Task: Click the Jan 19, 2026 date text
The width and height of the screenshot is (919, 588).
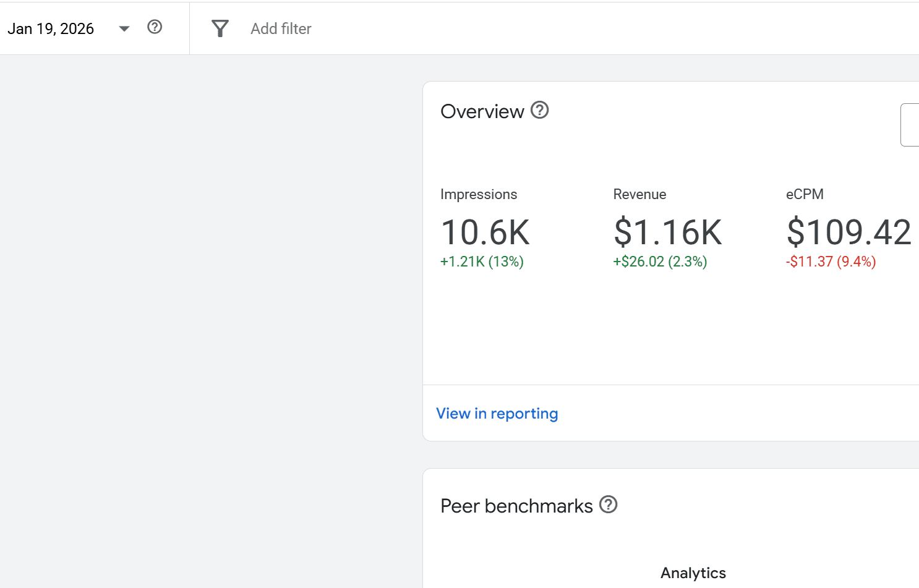Action: [51, 29]
